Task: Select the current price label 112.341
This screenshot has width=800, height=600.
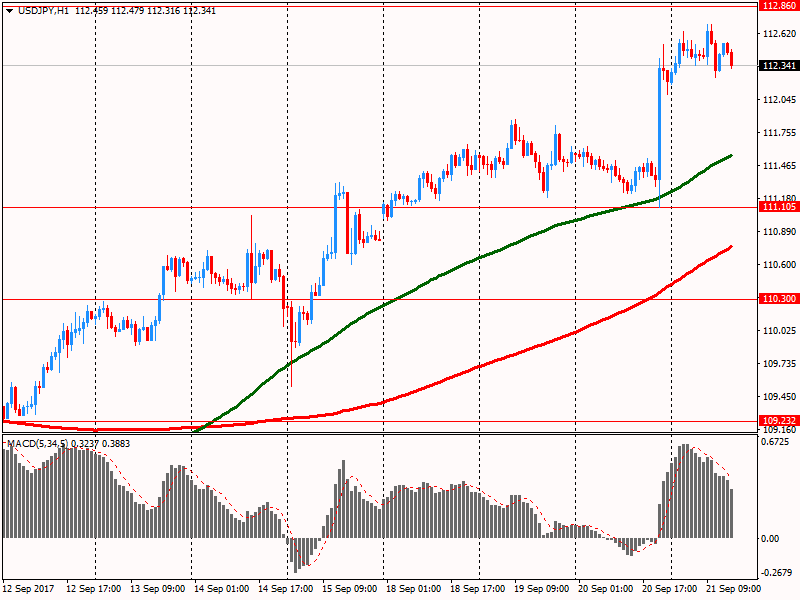Action: pyautogui.click(x=779, y=66)
